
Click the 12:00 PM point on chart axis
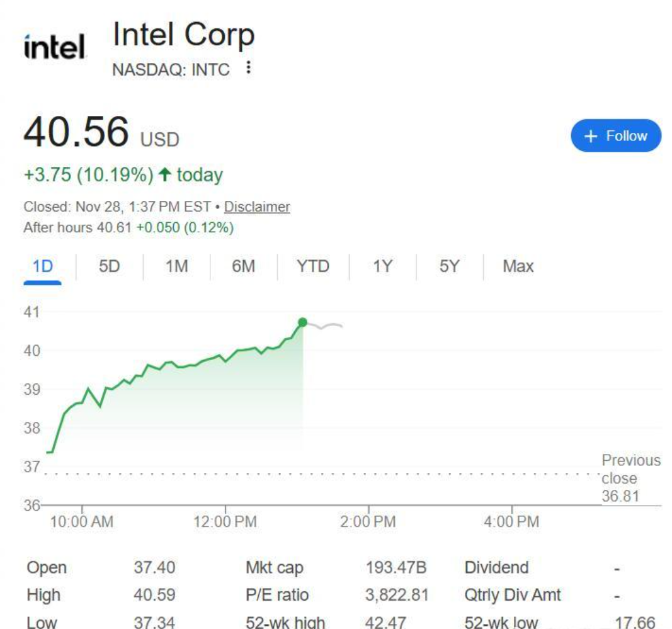point(225,521)
